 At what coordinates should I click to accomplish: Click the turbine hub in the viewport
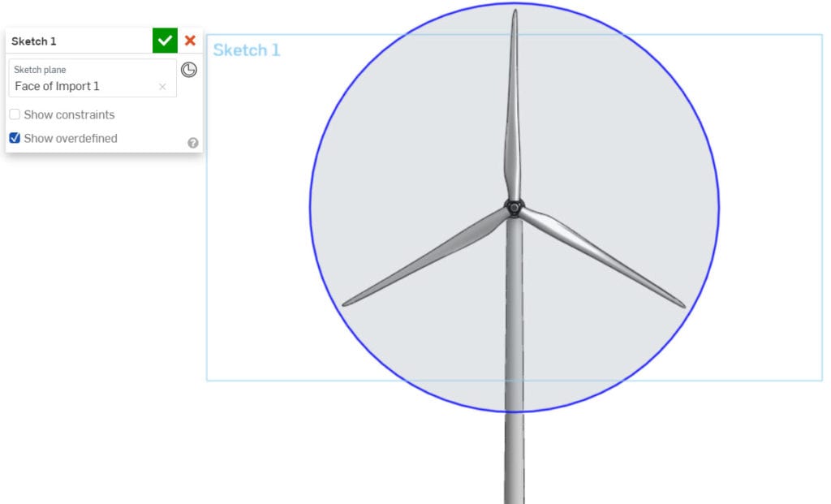(x=515, y=207)
